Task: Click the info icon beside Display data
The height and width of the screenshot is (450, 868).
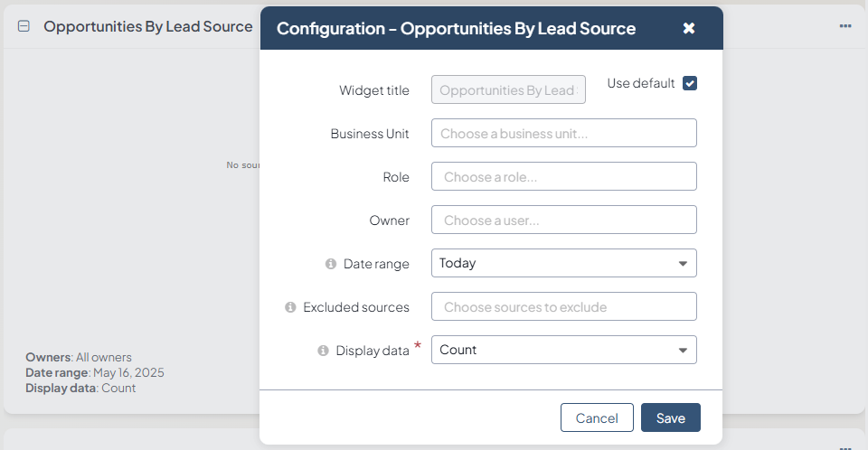Action: [x=323, y=351]
